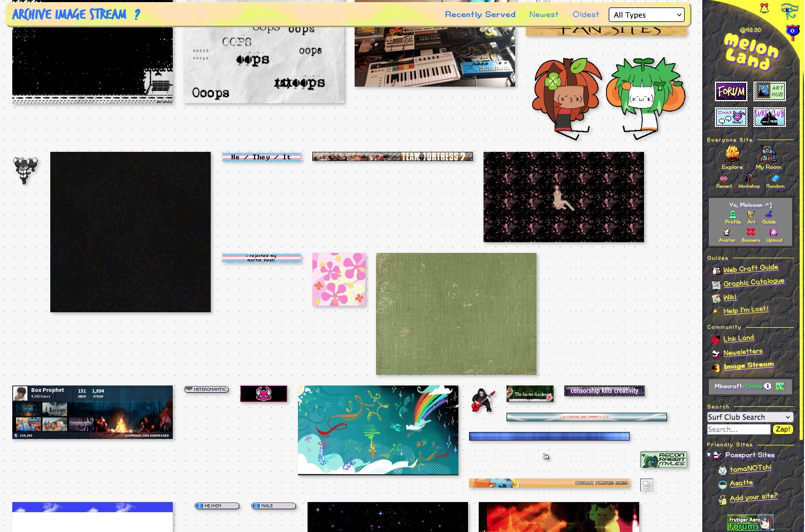Click the Zap! search button

point(783,429)
